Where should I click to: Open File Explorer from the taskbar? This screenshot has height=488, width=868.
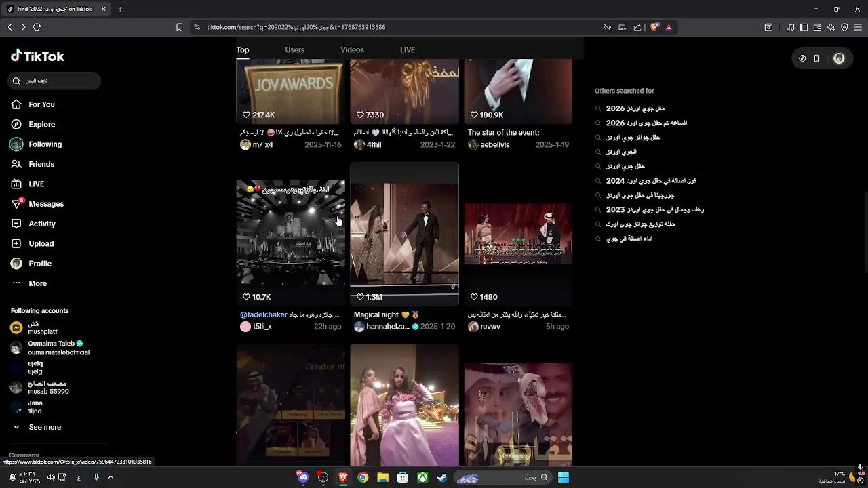pos(382,477)
